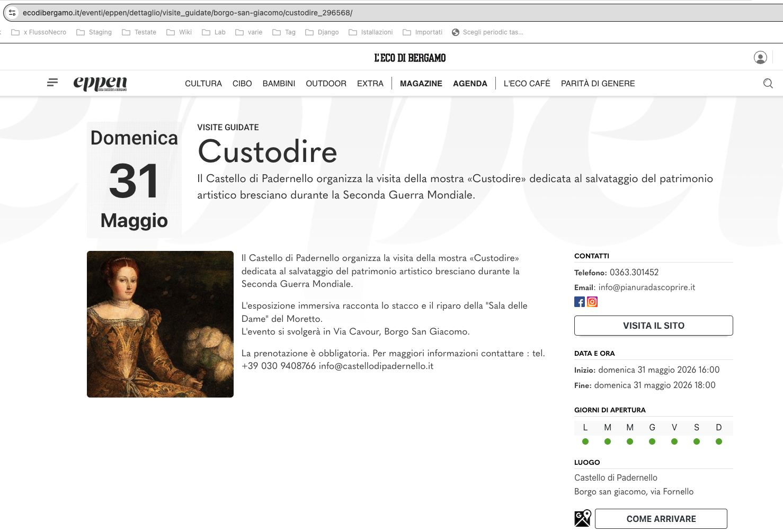Click the Moretto portrait painting thumbnail
This screenshot has width=783, height=532.
(x=160, y=324)
